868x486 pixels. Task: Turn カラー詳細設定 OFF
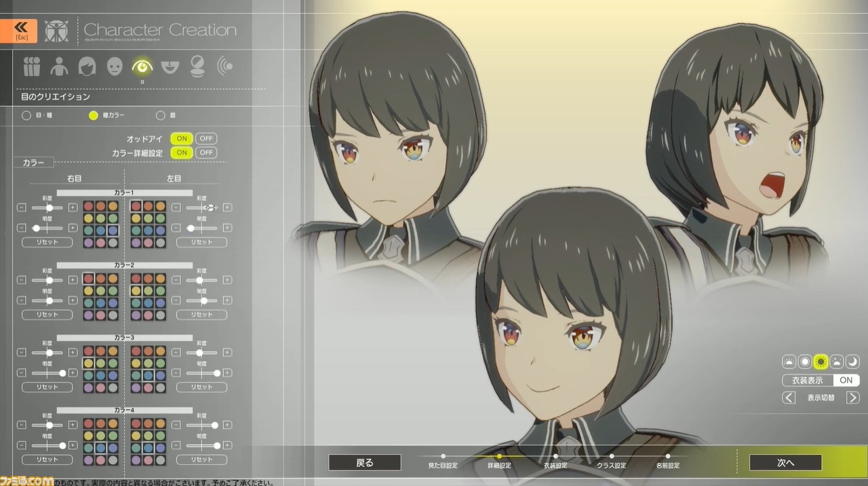pyautogui.click(x=205, y=153)
